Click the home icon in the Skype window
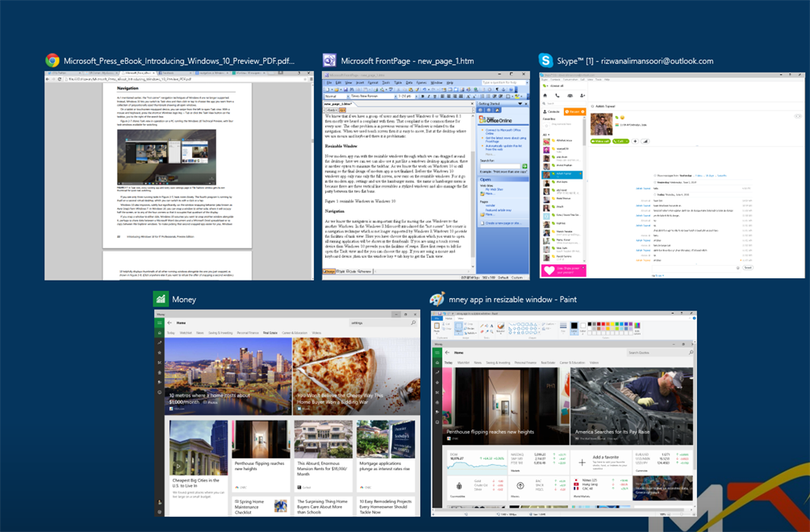Image resolution: width=810 pixels, height=532 pixels. [545, 96]
